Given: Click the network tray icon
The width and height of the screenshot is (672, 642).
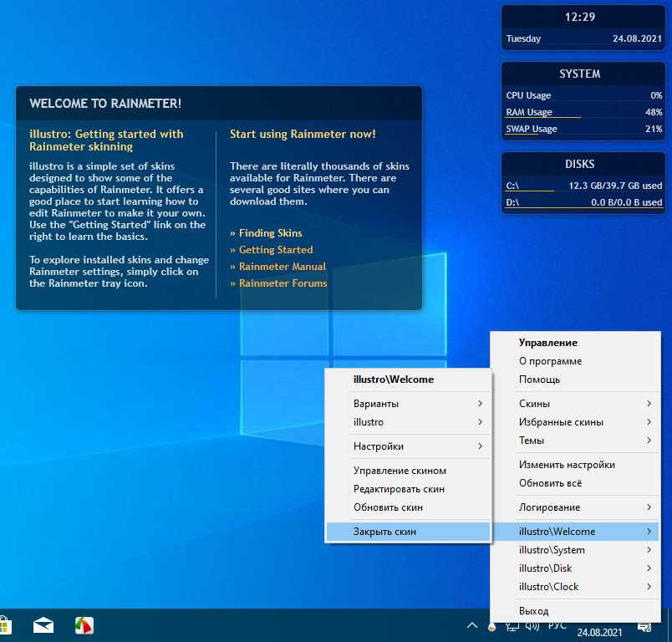Looking at the screenshot, I should click(x=512, y=625).
